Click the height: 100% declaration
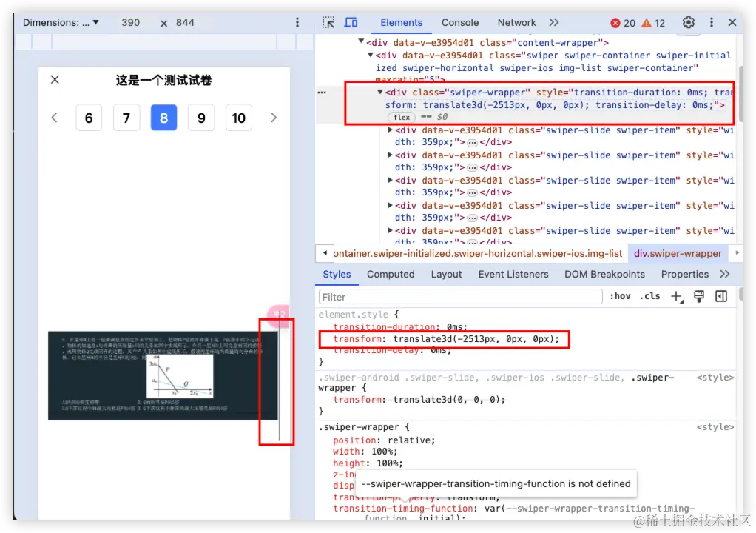 click(x=368, y=463)
